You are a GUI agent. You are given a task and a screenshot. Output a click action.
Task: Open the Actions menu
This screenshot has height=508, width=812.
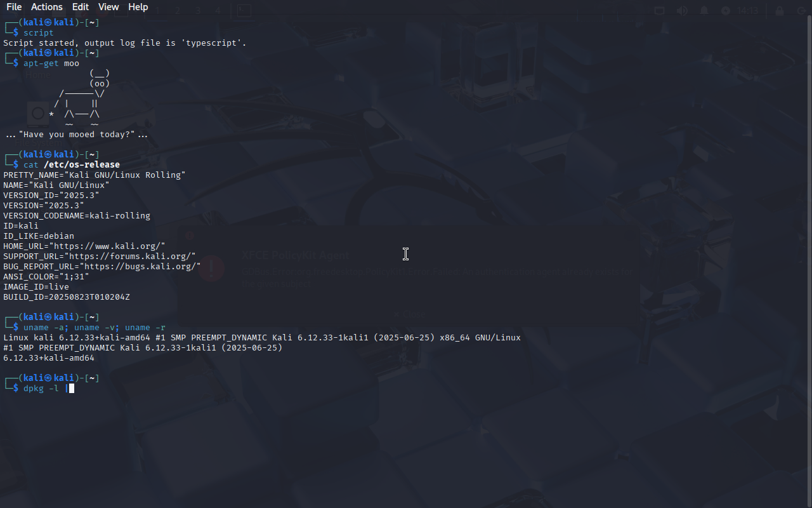click(x=47, y=7)
